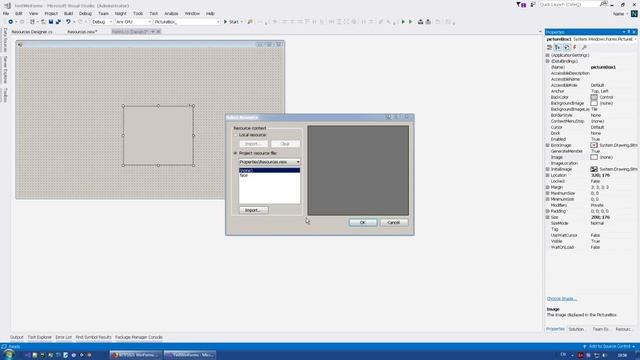Click the New Project icon in toolbar
The height and width of the screenshot is (360, 640).
point(32,22)
